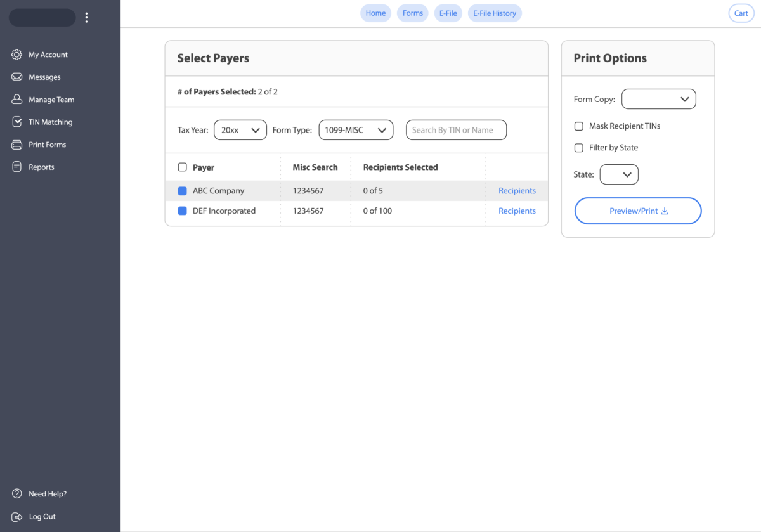The image size is (761, 532).
Task: Expand the Tax Year dropdown
Action: 240,130
